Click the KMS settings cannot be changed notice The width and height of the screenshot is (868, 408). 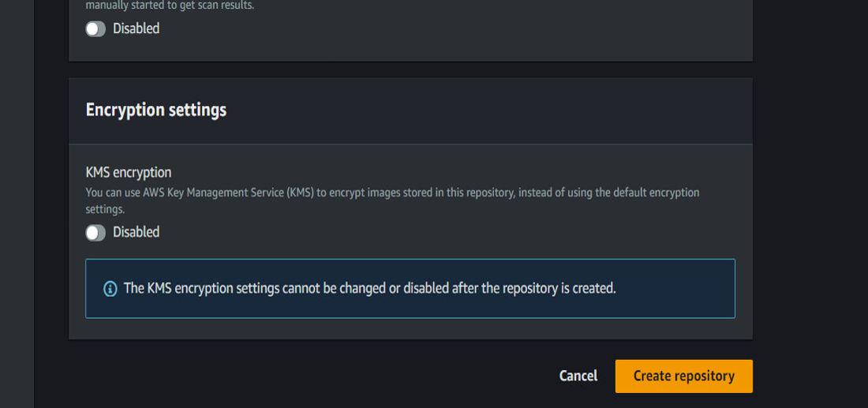pos(369,289)
